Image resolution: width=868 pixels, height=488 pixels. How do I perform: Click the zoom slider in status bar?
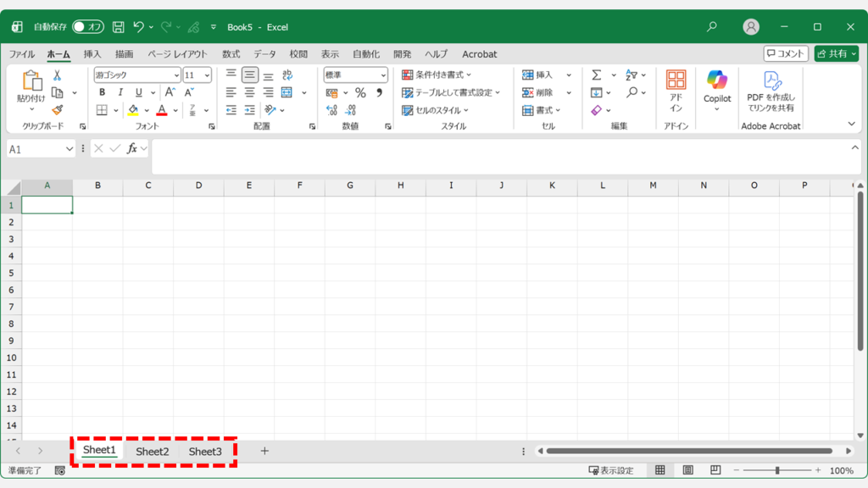coord(777,470)
